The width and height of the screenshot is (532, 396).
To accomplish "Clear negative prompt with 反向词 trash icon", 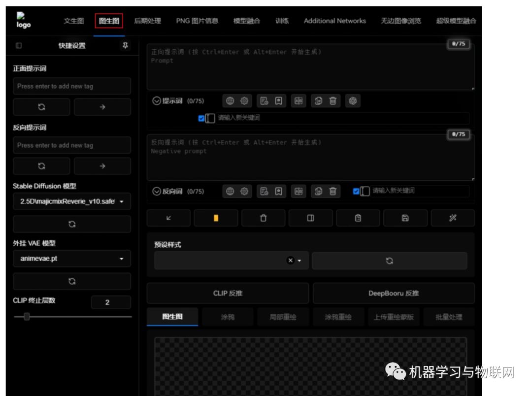I will 333,192.
